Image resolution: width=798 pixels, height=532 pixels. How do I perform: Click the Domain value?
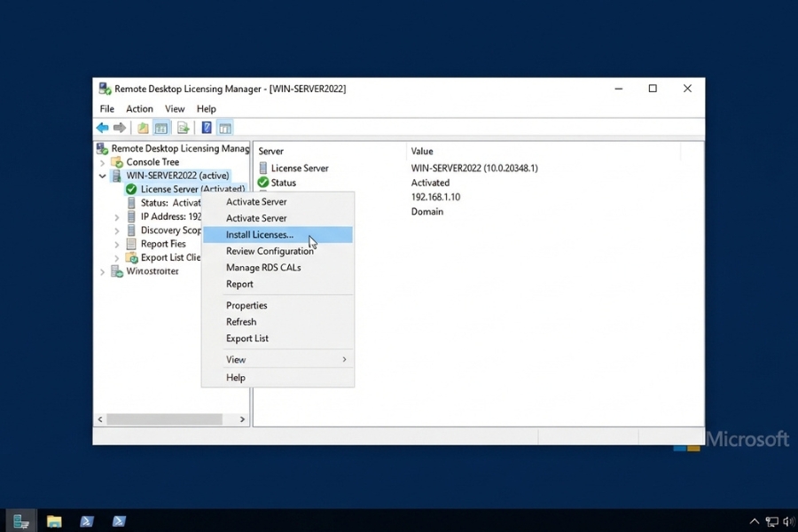pos(427,212)
